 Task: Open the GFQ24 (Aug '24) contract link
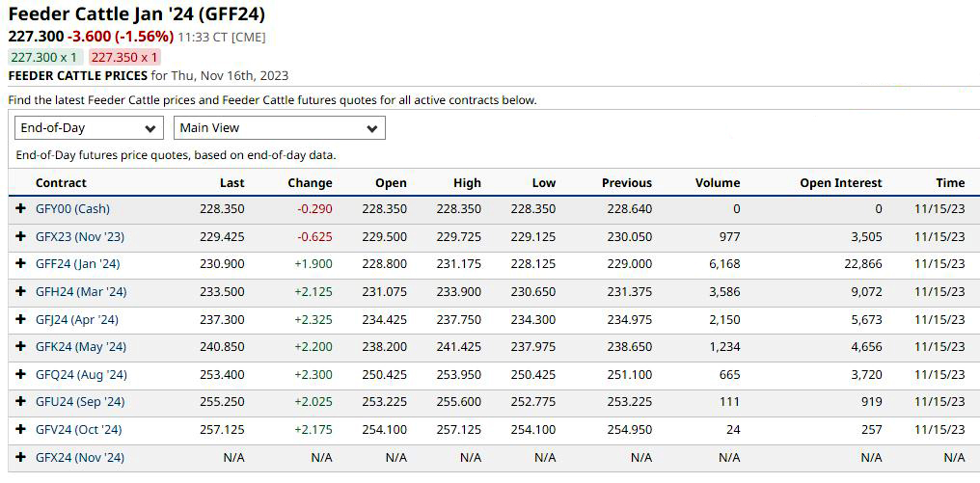pos(81,374)
